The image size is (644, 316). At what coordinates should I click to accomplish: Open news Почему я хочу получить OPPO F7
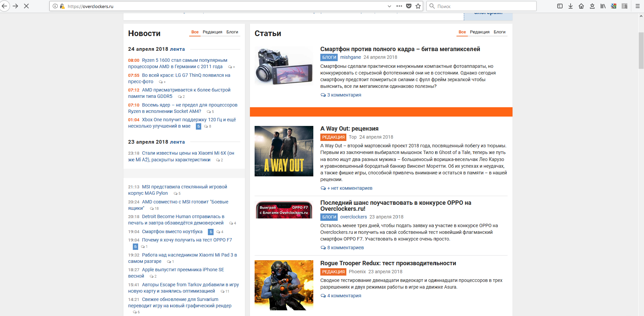[x=187, y=240]
